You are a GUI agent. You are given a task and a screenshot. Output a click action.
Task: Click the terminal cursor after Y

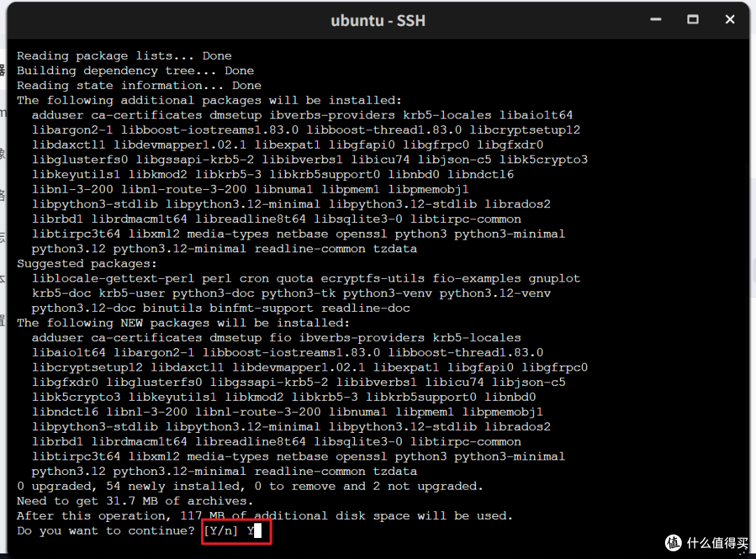[x=258, y=530]
